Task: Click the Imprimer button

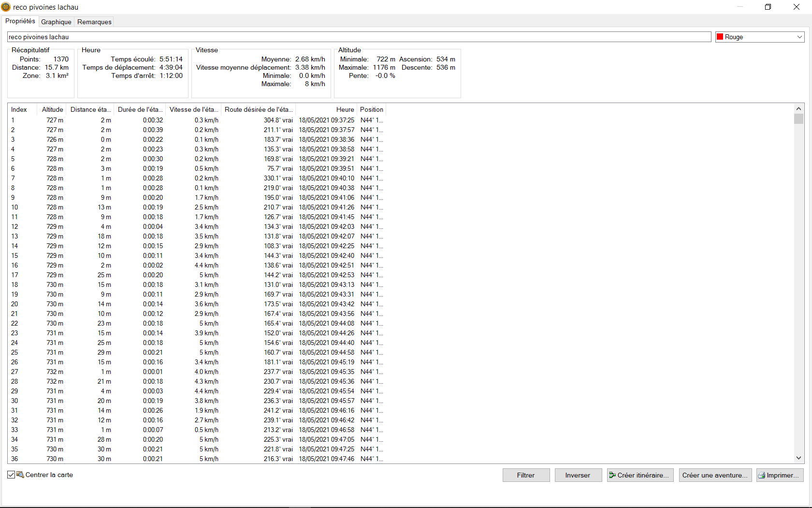Action: coord(780,475)
